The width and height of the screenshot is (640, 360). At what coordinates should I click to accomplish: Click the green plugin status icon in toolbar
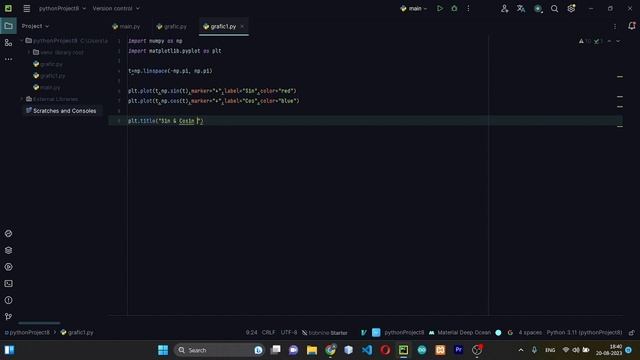click(538, 9)
